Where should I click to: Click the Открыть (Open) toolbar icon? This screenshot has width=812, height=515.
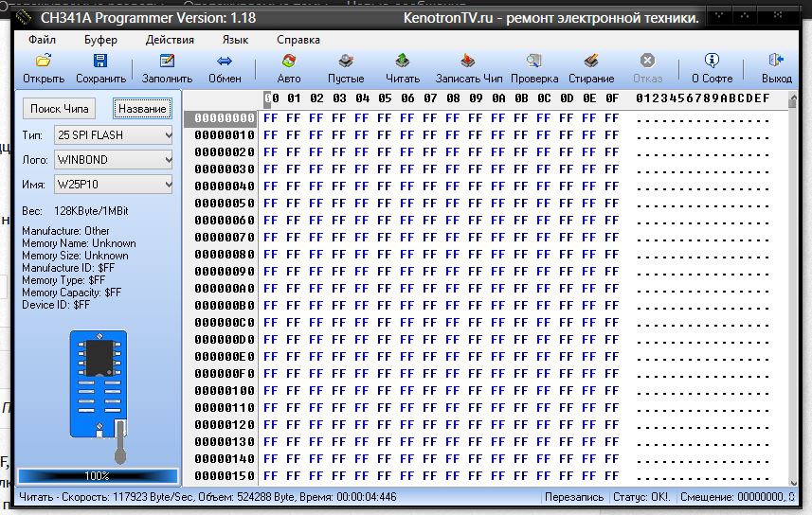point(44,62)
